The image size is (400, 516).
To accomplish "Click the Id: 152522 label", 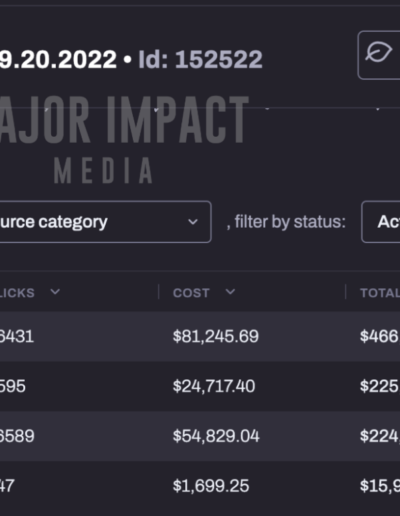I will coord(200,59).
